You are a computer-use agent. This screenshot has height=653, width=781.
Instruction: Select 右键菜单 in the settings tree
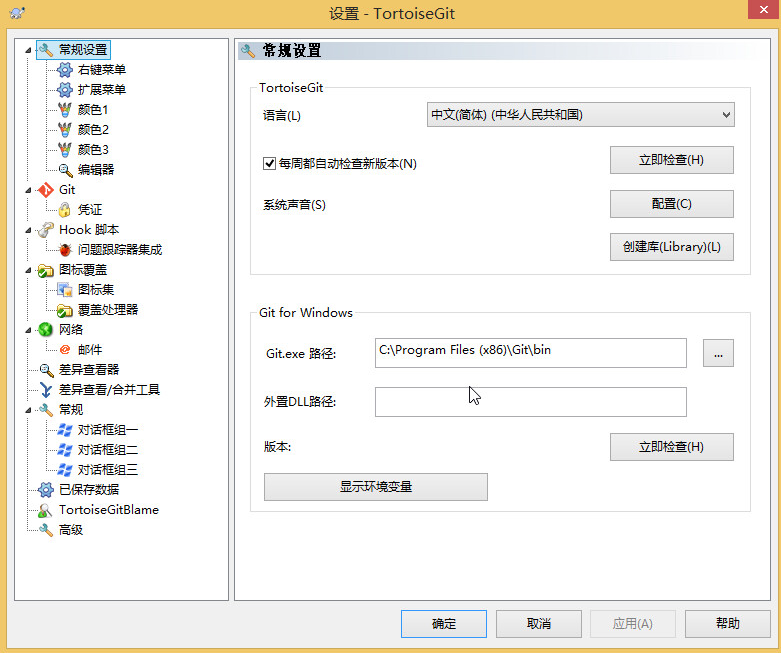(x=102, y=70)
